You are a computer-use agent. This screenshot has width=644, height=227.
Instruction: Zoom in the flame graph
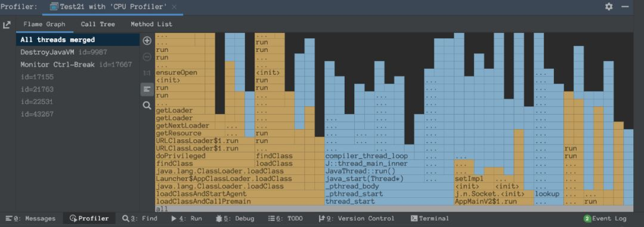coord(147,41)
